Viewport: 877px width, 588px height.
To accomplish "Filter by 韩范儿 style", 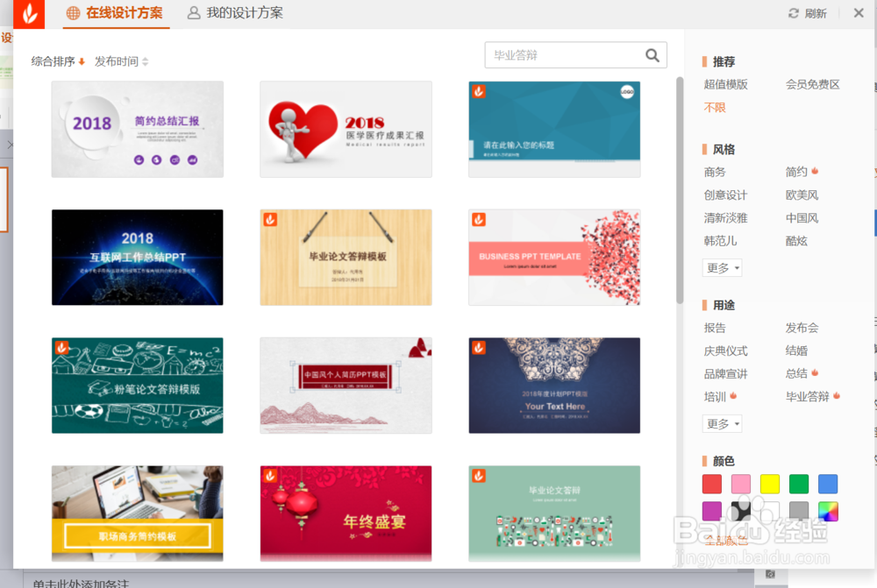I will [720, 241].
